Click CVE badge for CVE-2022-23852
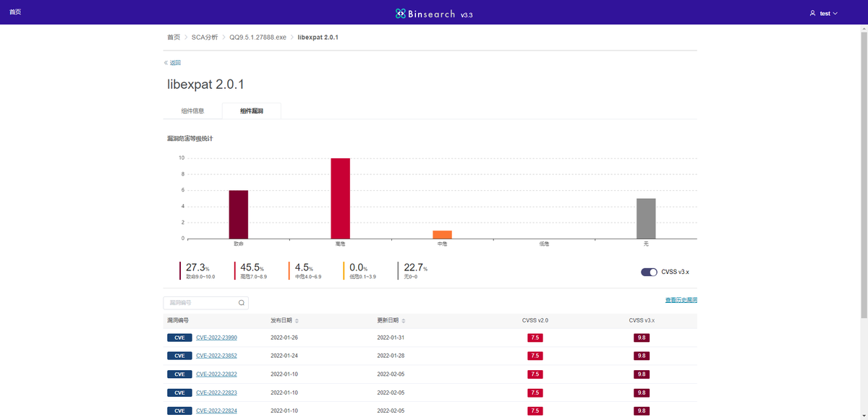This screenshot has width=868, height=420. pyautogui.click(x=179, y=356)
